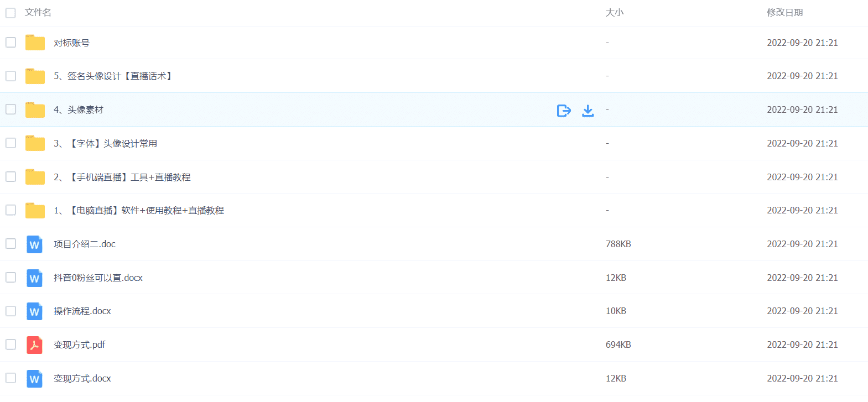This screenshot has width=868, height=402.
Task: Check the box for 对标账号 folder
Action: coord(11,43)
